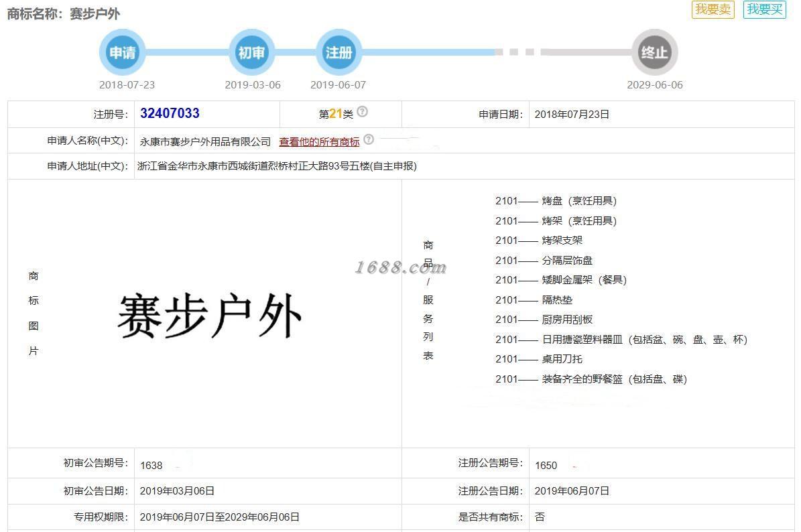801x532 pixels.
Task: Click exclusive rights period 2019年06月07日至2029年06月06日
Action: (220, 517)
